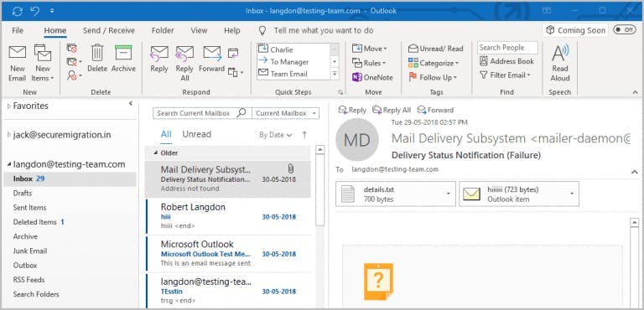This screenshot has width=644, height=310.
Task: Open the details.txt attachment dropdown
Action: tap(448, 194)
